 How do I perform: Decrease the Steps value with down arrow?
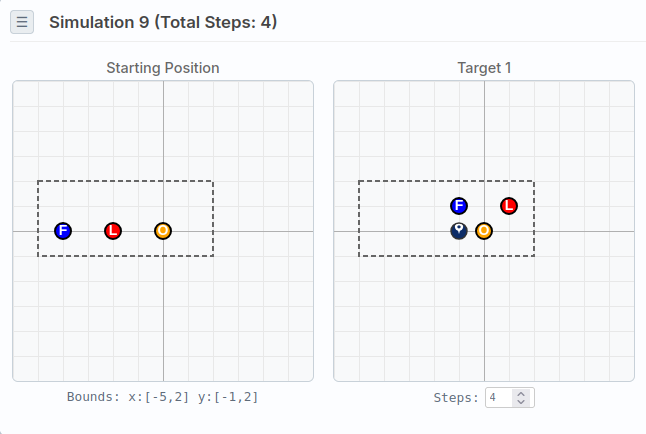pyautogui.click(x=520, y=402)
